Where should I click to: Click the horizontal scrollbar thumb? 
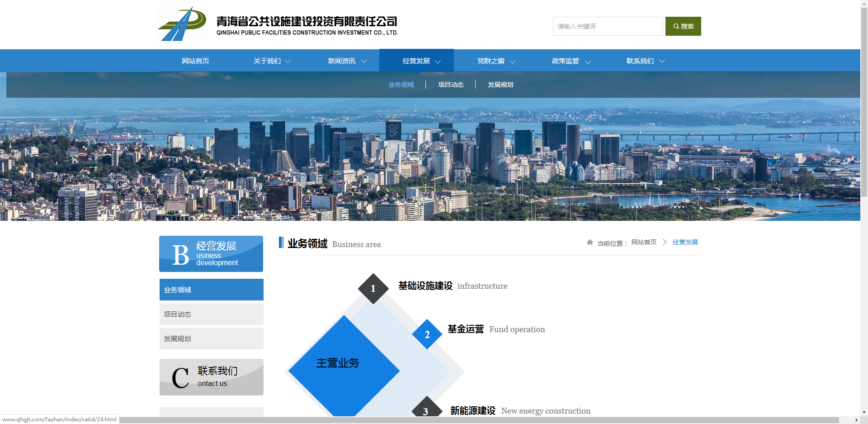[x=479, y=420]
